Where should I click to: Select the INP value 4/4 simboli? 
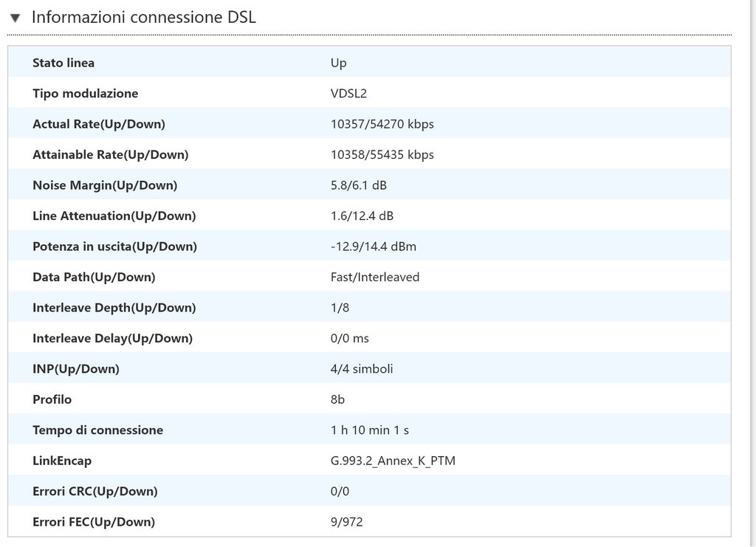click(361, 368)
